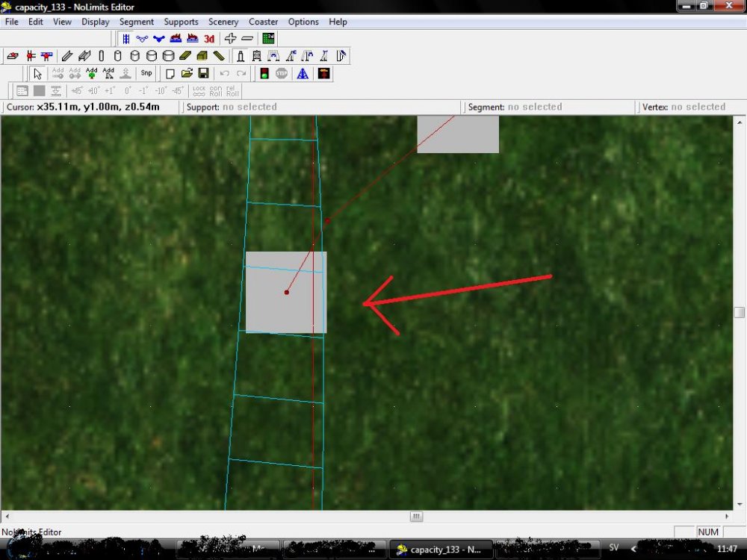Click the blue support tower icon
This screenshot has height=560, width=747.
(x=303, y=73)
